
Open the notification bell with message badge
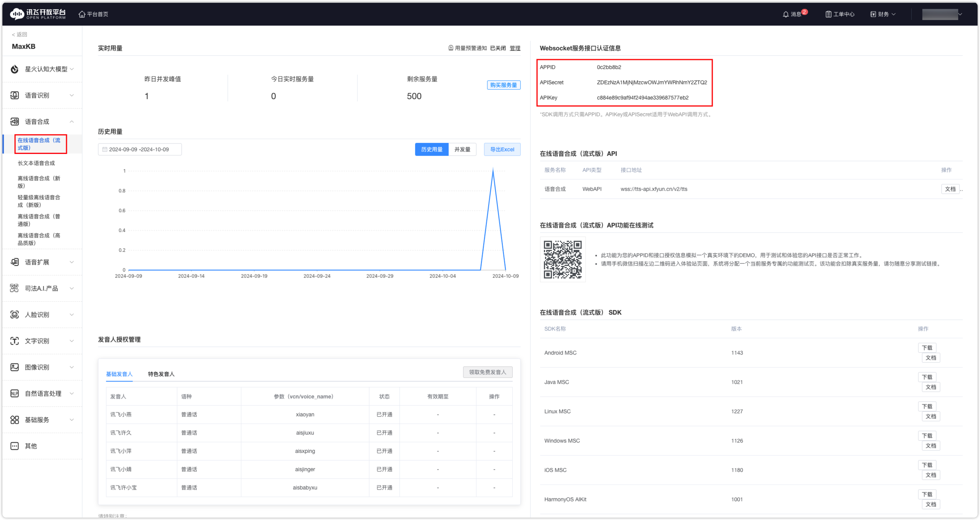tap(786, 14)
